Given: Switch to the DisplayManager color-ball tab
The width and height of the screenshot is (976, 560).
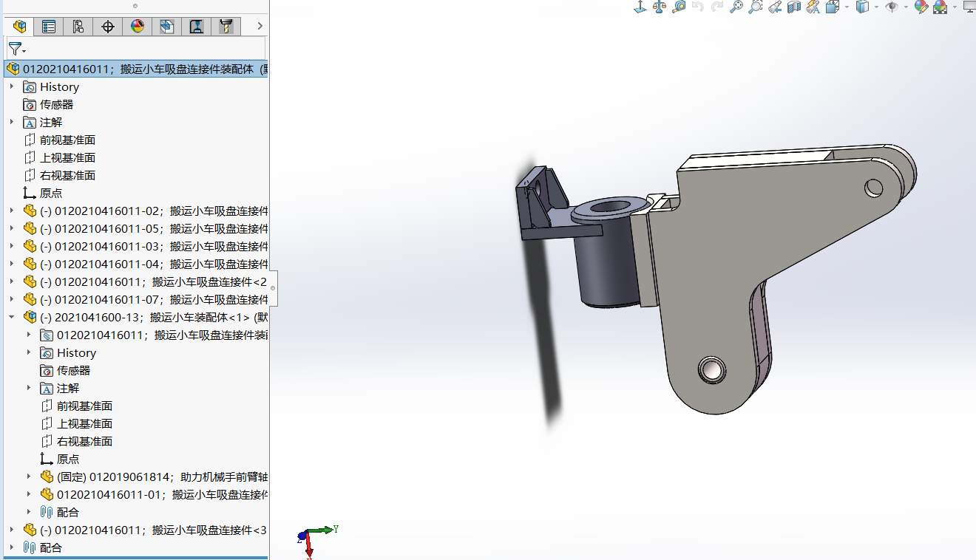Looking at the screenshot, I should [x=138, y=27].
